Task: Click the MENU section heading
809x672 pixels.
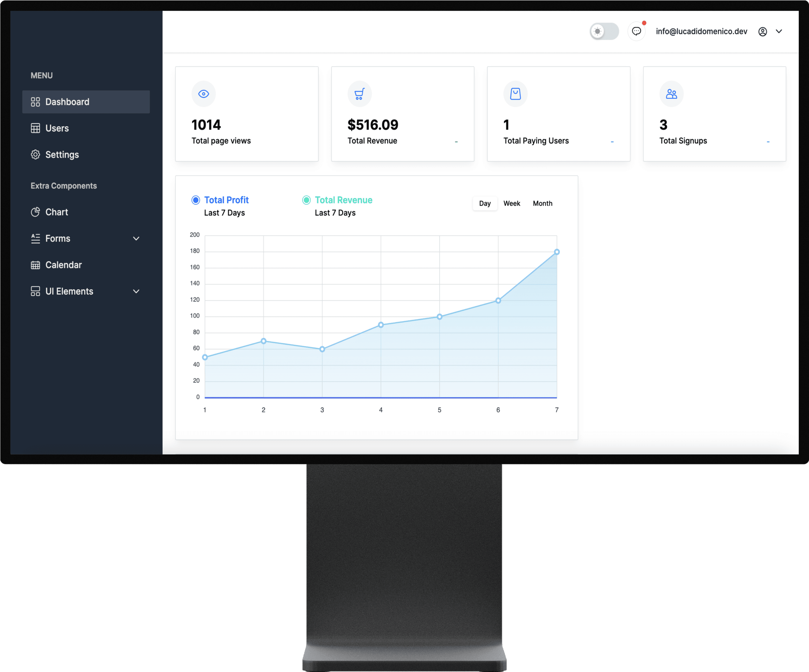Action: 42,76
